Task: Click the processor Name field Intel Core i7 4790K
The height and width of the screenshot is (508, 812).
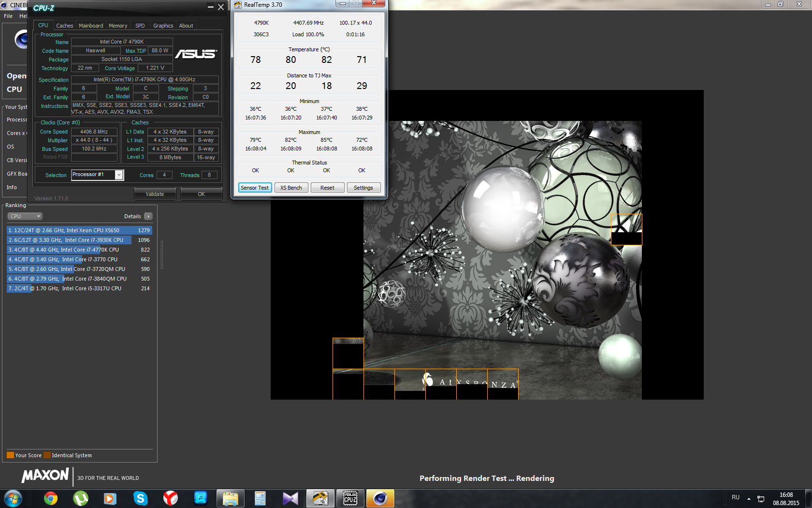Action: pos(122,42)
